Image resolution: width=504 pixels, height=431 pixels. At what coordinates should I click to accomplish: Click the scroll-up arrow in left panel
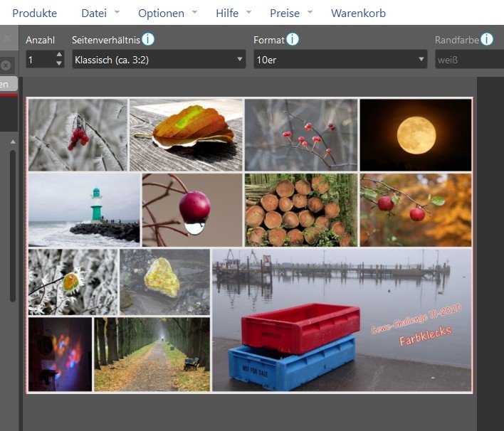coord(13,142)
